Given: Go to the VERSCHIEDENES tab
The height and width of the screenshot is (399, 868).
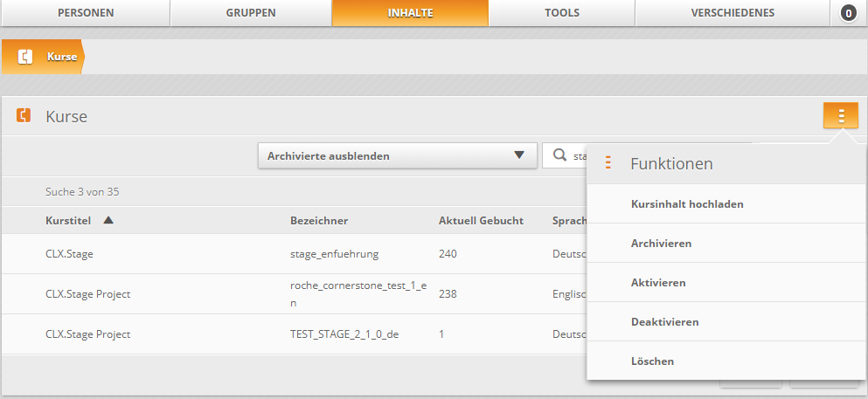Looking at the screenshot, I should click(733, 13).
